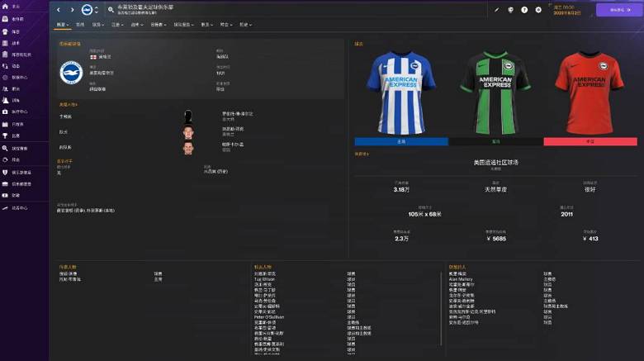
Task: Open Scouting via the sidebar magnifier icon
Action: pyautogui.click(x=5, y=149)
